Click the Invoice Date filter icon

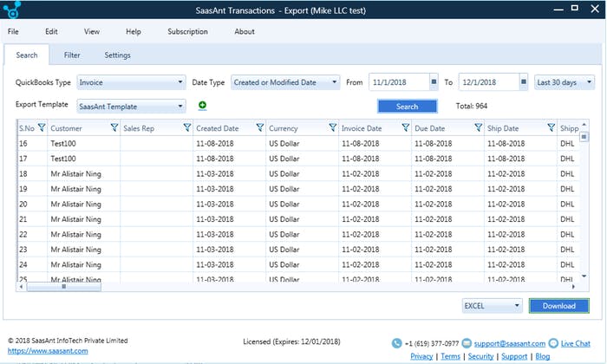(x=406, y=127)
